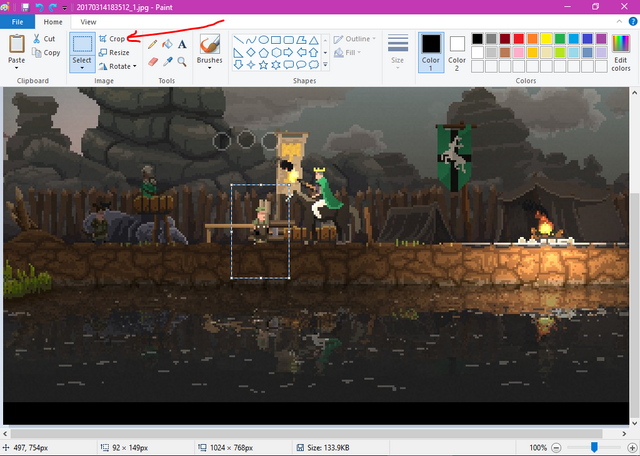Viewport: 640px width, 456px height.
Task: Select the Pentagon shape
Action: click(x=264, y=52)
